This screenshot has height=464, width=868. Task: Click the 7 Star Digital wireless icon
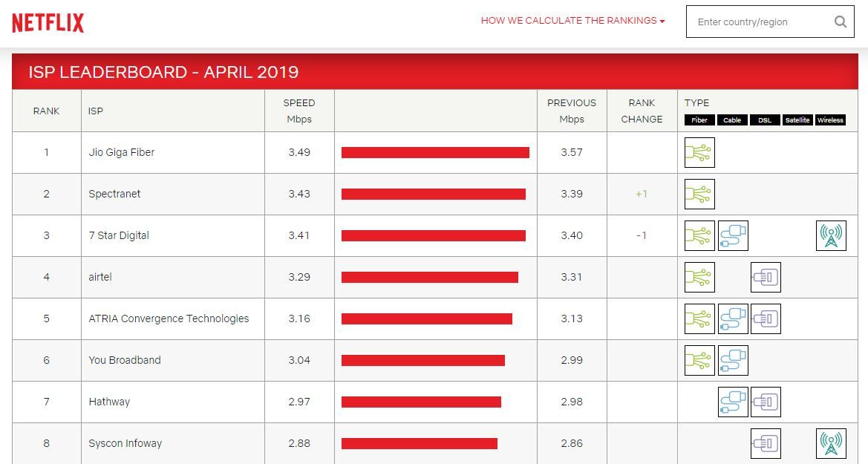tap(831, 235)
